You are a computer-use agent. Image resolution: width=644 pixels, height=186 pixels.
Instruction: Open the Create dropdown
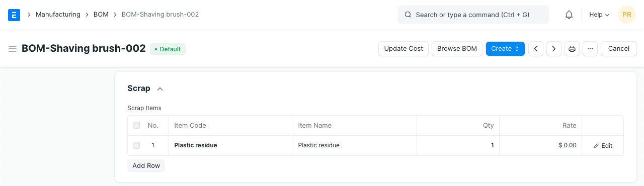coord(505,49)
